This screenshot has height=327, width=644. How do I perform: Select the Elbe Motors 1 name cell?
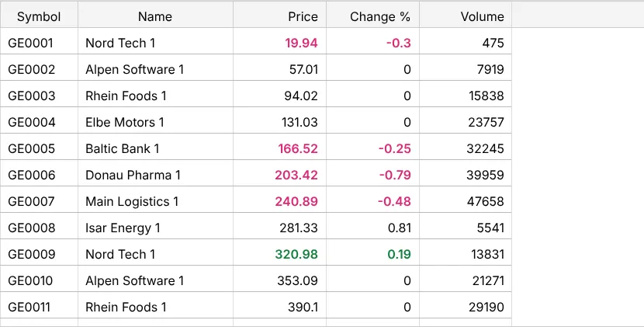(155, 122)
